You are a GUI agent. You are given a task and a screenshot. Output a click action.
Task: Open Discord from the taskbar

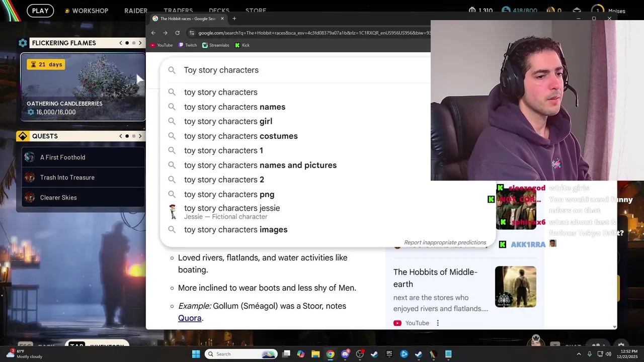pyautogui.click(x=345, y=354)
